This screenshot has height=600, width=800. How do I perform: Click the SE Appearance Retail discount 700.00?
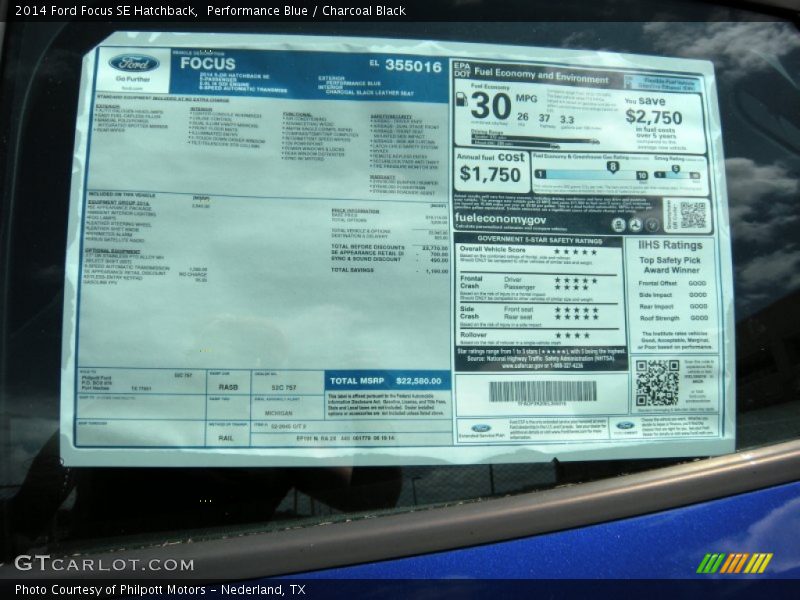click(389, 253)
